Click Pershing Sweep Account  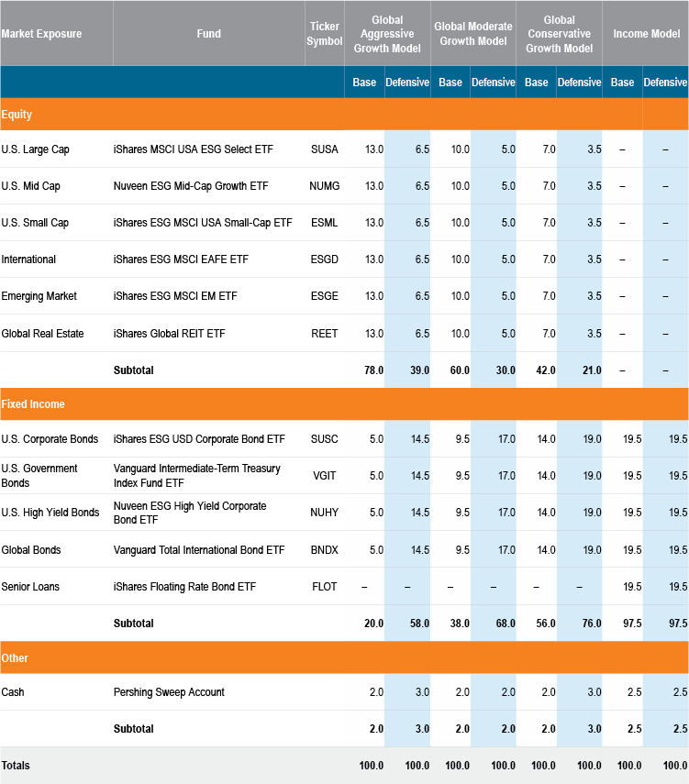click(x=169, y=692)
